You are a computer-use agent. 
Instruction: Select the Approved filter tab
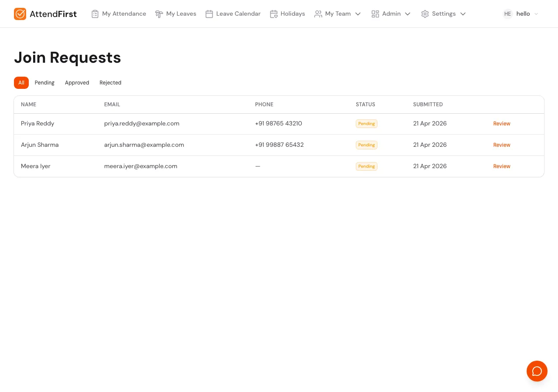(x=77, y=83)
